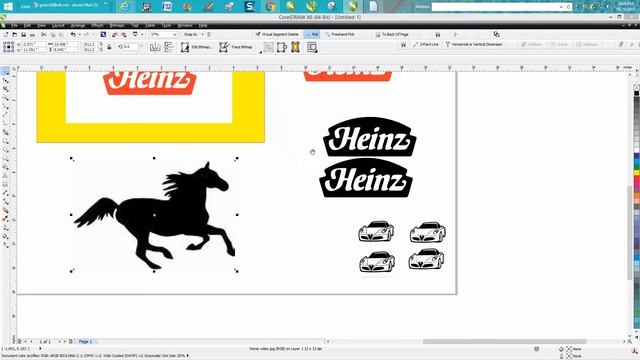
Task: Select the Pick tool in toolbox
Action: tap(5, 72)
